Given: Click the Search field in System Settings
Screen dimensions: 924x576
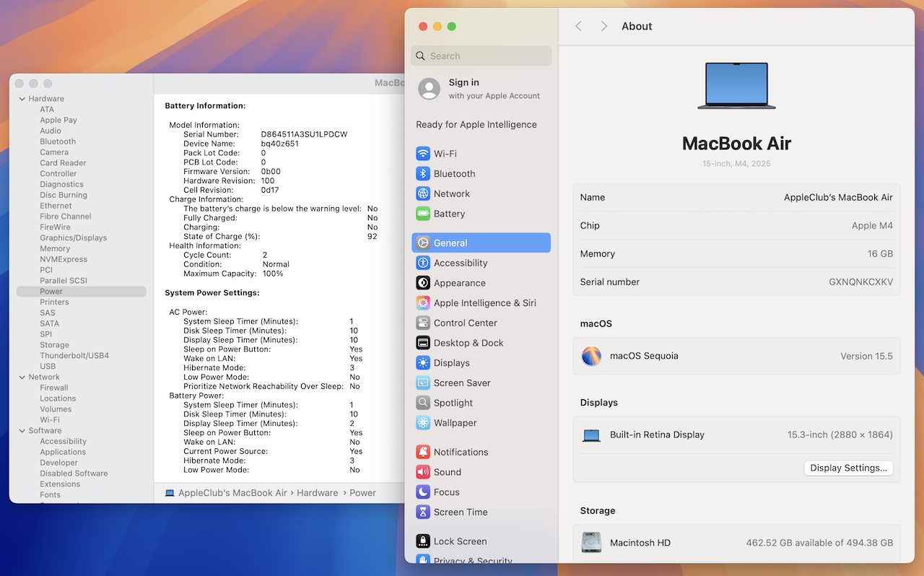Looking at the screenshot, I should click(481, 56).
